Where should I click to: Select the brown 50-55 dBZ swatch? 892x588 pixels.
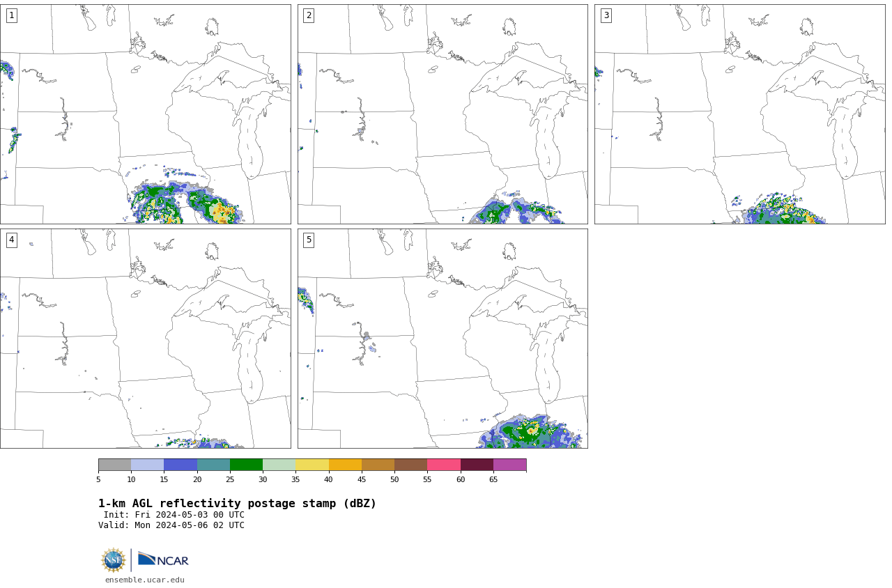pyautogui.click(x=410, y=465)
